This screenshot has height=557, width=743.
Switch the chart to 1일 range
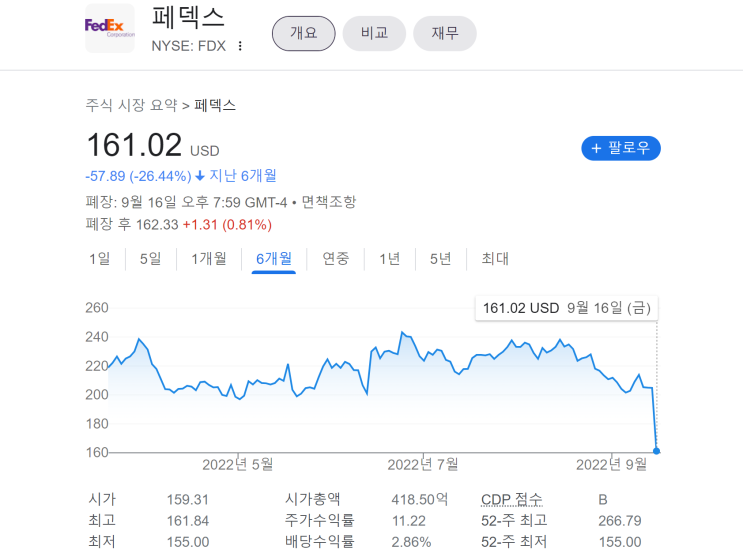(x=100, y=259)
